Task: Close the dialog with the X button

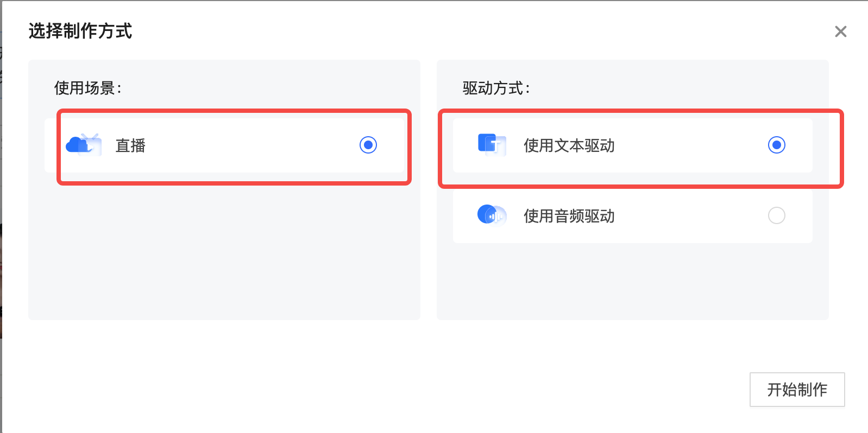Action: (x=840, y=31)
